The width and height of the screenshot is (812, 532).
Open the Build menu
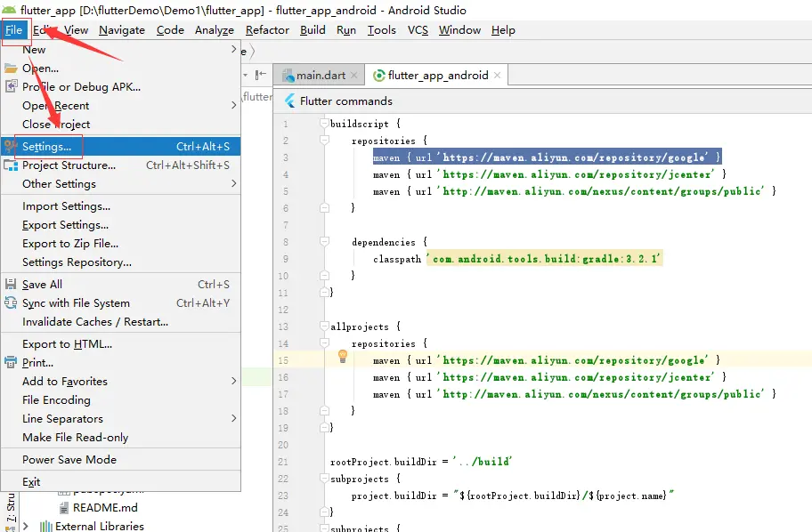click(x=313, y=30)
